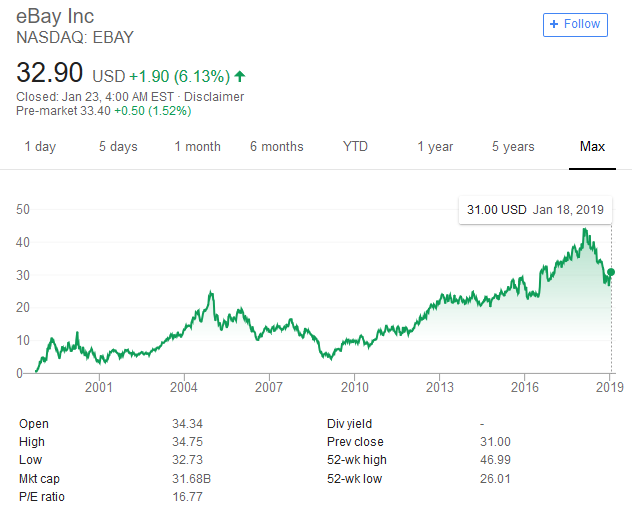Click Pre-market 33.40 text

(x=63, y=111)
